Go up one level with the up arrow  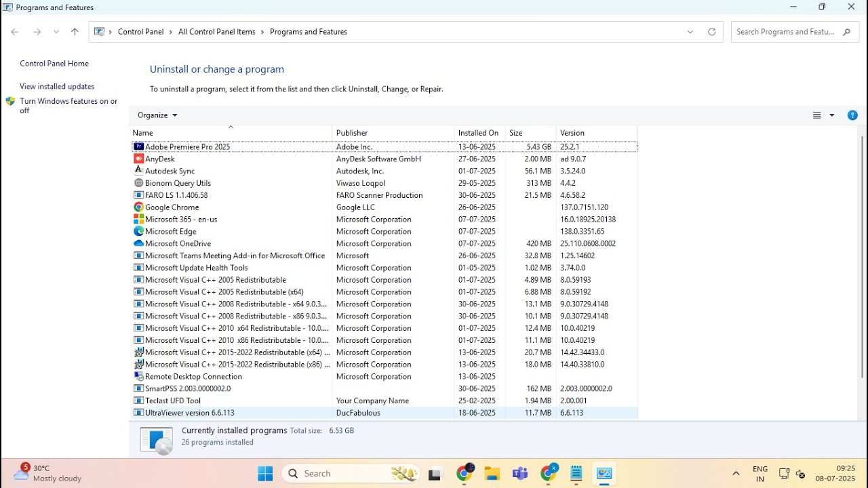point(75,32)
